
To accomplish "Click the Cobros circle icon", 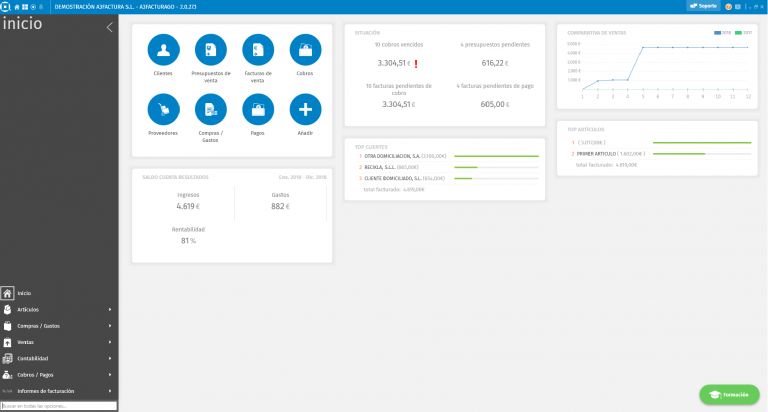I will [x=305, y=50].
